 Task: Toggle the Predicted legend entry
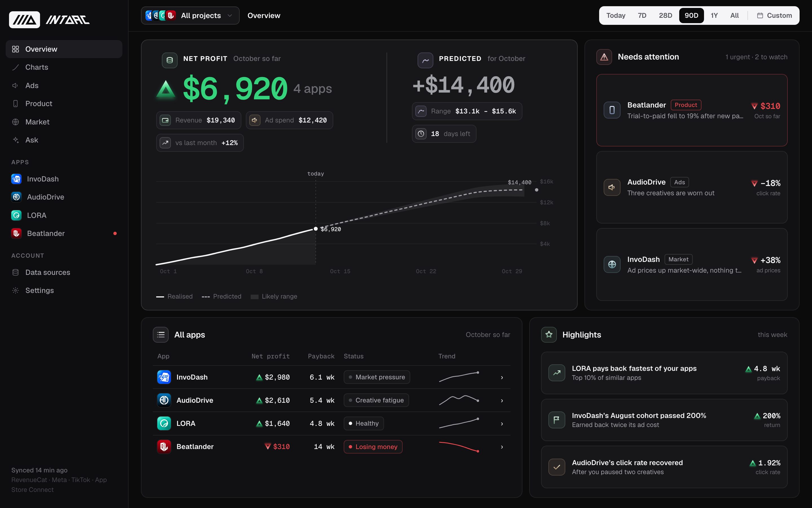point(221,296)
